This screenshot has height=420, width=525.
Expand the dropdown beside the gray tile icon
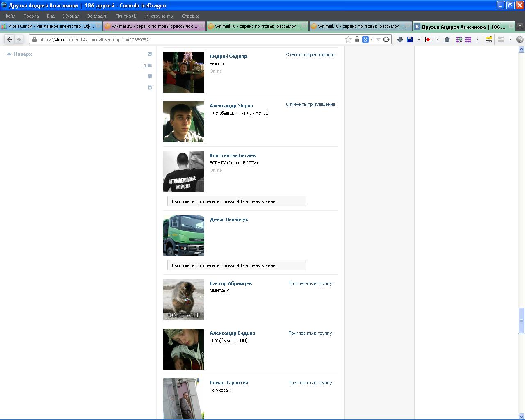[x=510, y=39]
